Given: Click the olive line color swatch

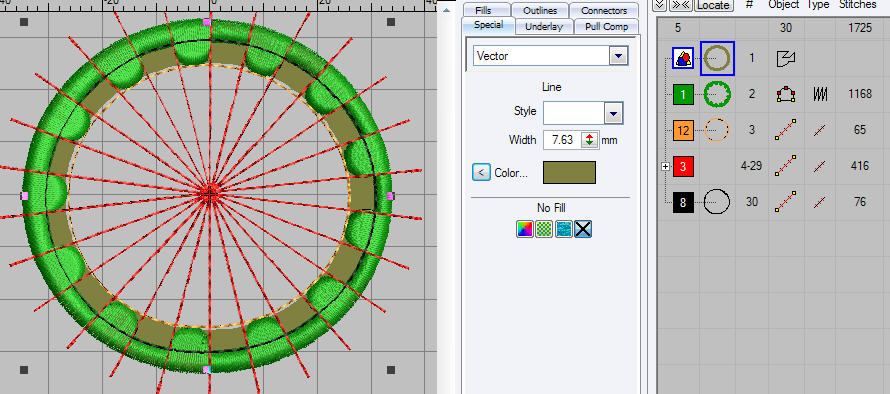Looking at the screenshot, I should tap(569, 173).
